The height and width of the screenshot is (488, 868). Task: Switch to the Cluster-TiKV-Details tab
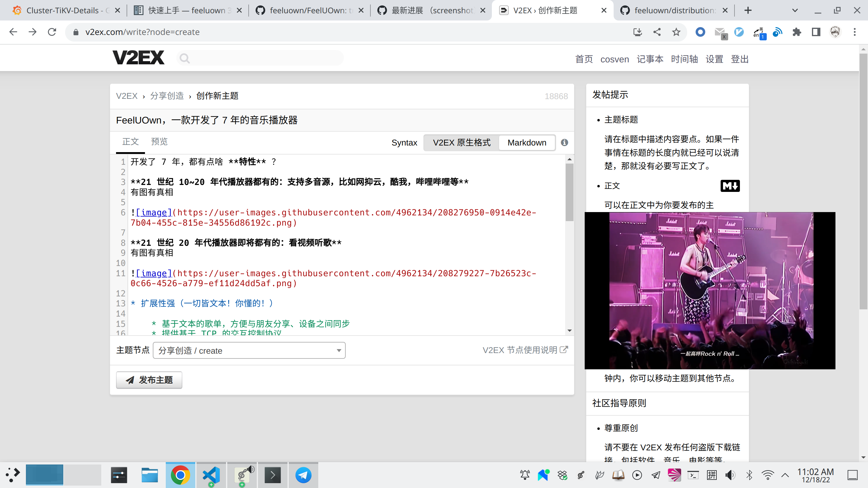click(66, 11)
